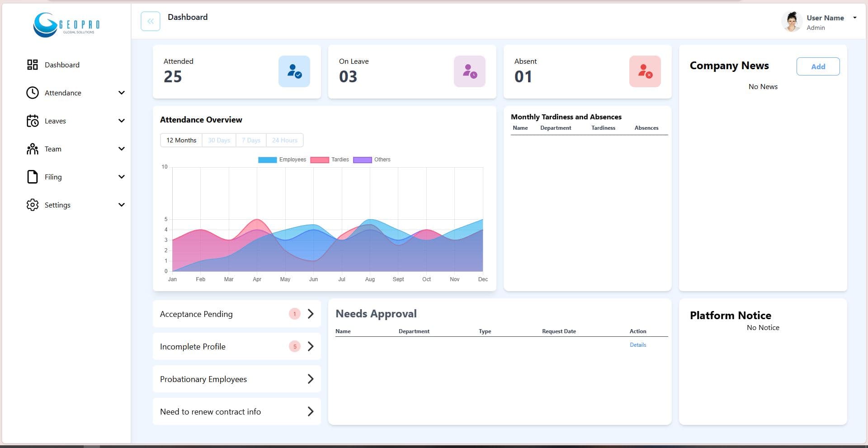Toggle Others legend swatch
This screenshot has height=448, width=868.
point(363,160)
